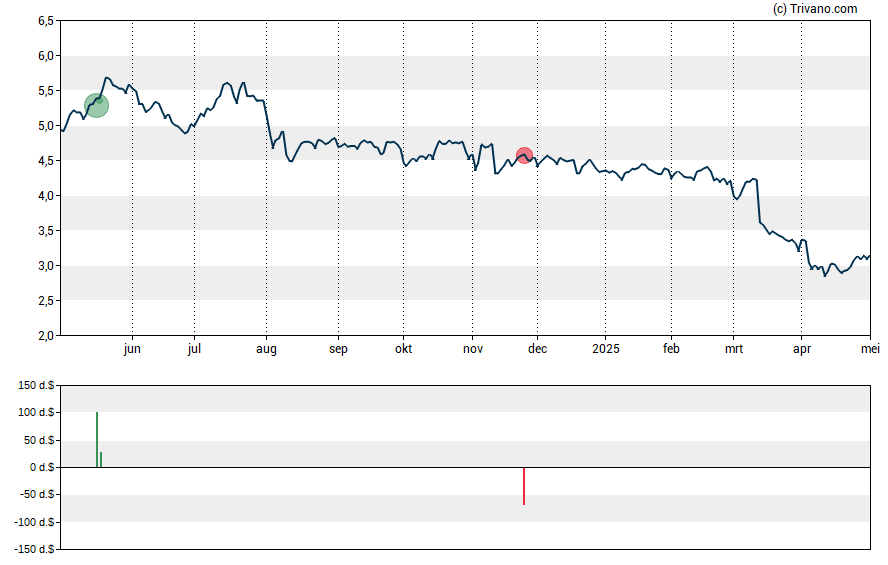Screen dimensions: 888x565
Task: Click the 2,0 price axis label
Action: click(46, 336)
